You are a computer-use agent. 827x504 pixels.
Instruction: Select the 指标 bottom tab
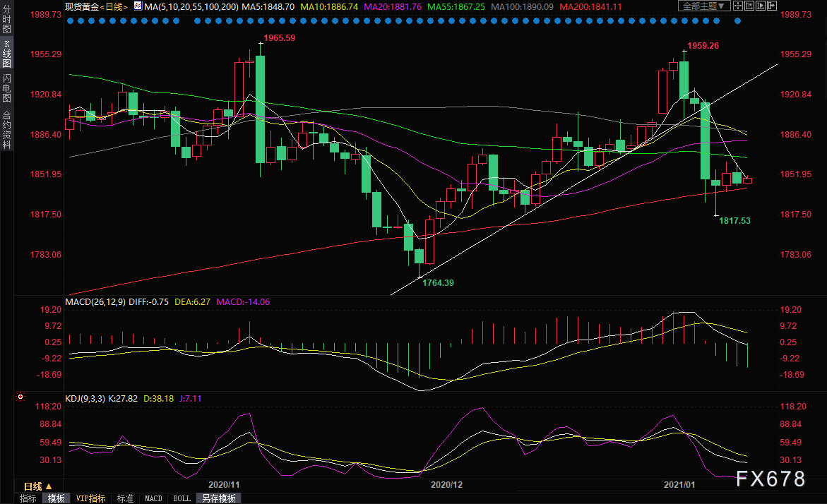(28, 498)
